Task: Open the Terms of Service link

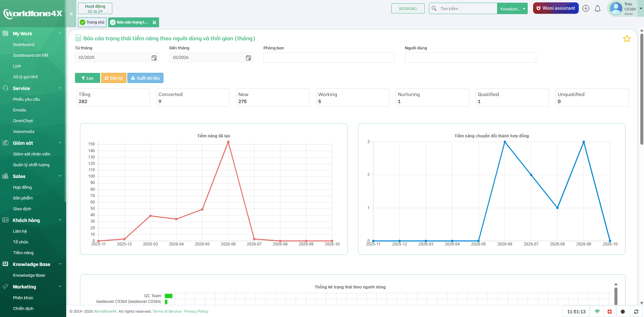Action: pyautogui.click(x=167, y=311)
